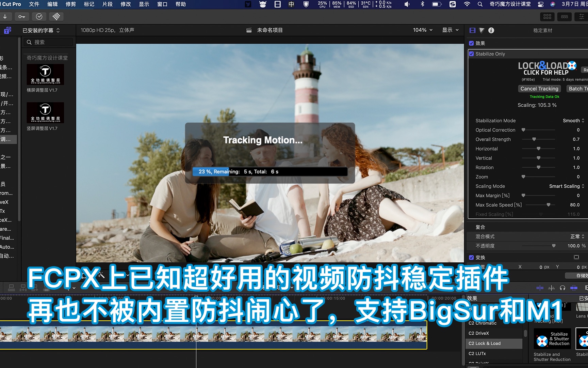Open the 编辑 menu
Image resolution: width=588 pixels, height=368 pixels.
tap(52, 4)
